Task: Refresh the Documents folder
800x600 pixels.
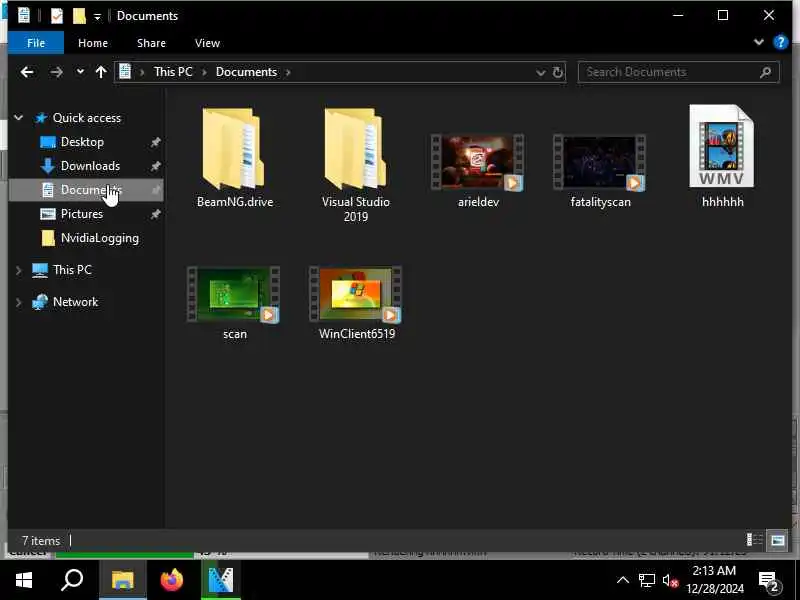Action: pyautogui.click(x=558, y=72)
